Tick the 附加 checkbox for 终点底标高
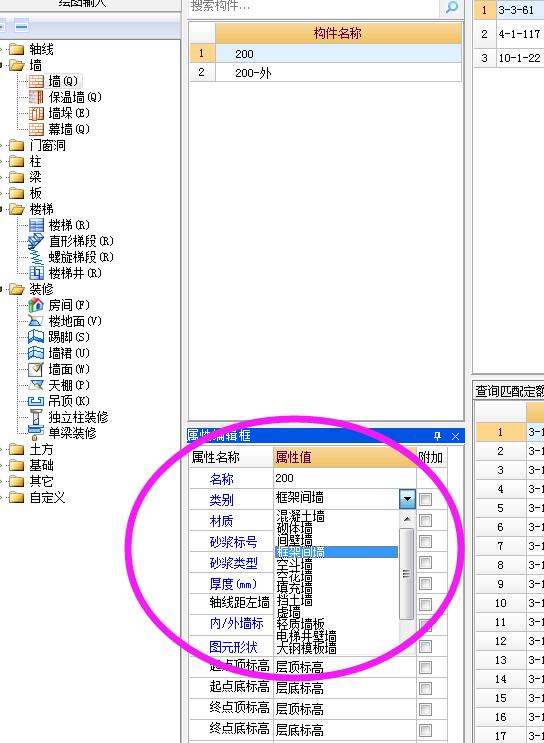 (426, 730)
